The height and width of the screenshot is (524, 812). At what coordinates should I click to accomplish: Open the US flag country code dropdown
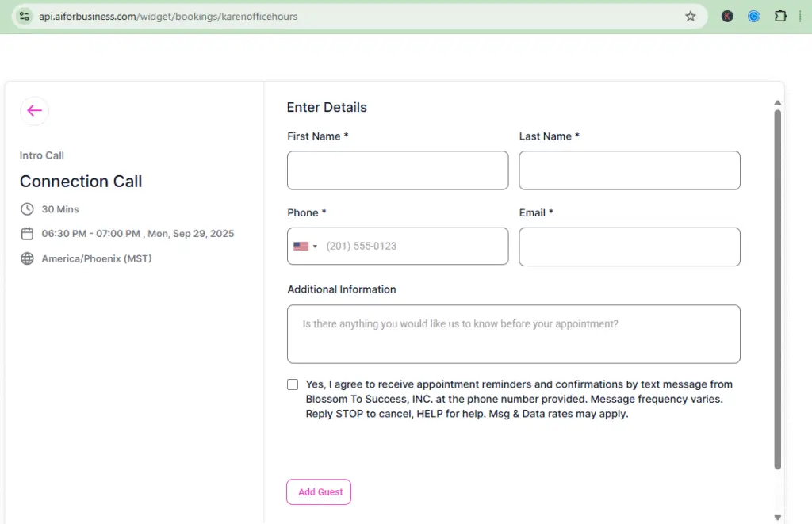(304, 247)
